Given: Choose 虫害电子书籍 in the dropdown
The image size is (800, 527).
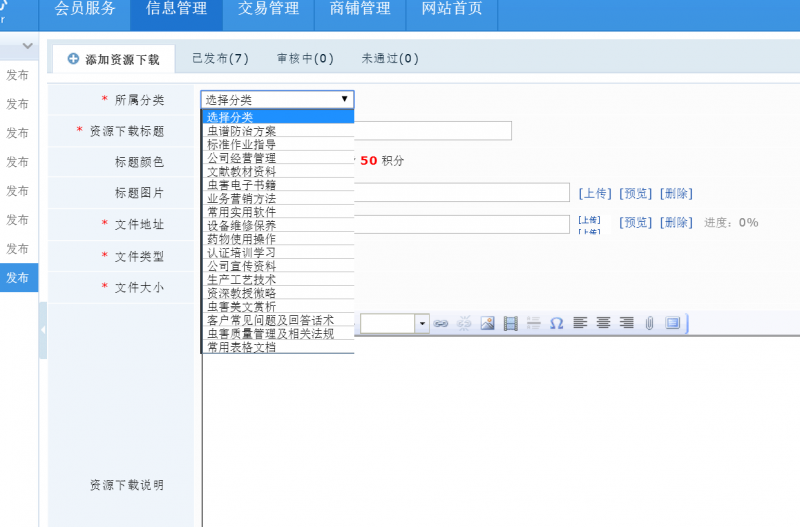Looking at the screenshot, I should pos(278,185).
